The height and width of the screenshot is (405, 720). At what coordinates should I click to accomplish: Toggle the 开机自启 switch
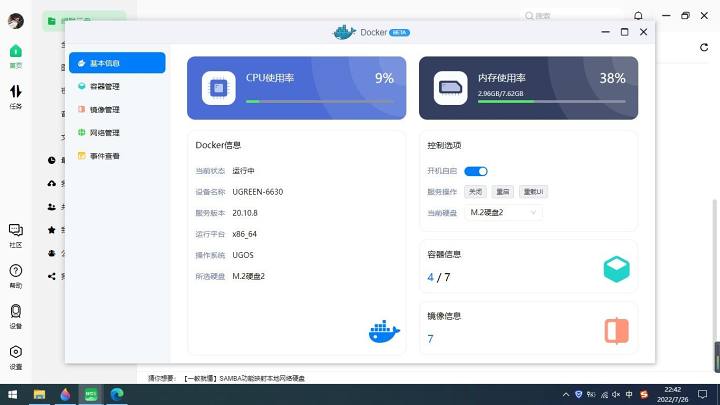click(476, 171)
